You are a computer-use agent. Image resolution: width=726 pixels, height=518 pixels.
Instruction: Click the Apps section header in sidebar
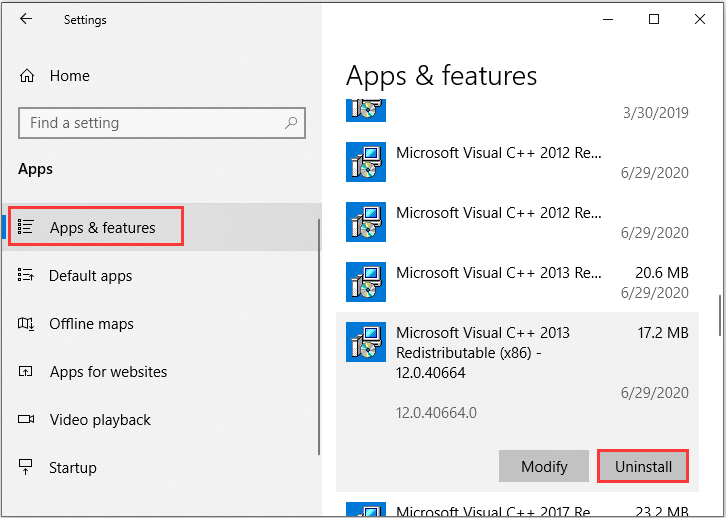36,169
